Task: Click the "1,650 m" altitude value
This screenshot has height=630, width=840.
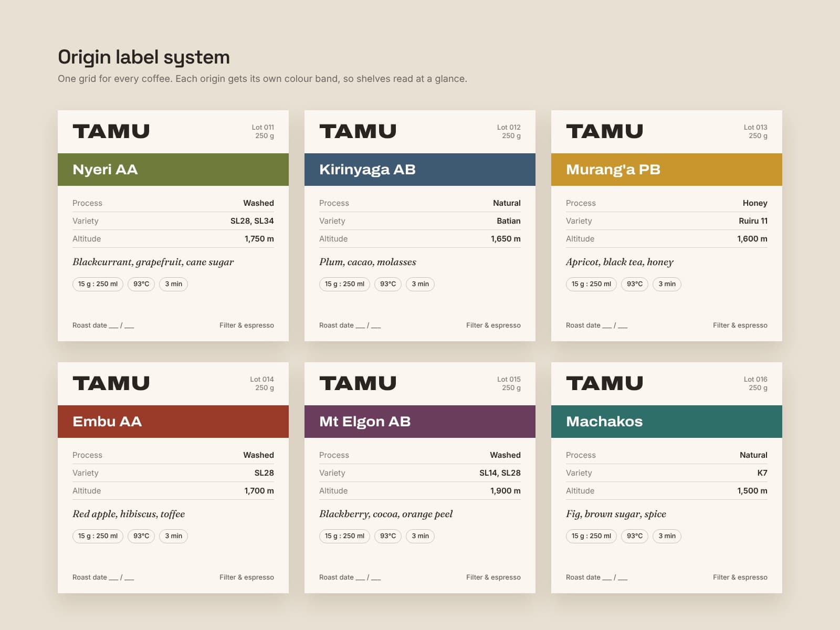Action: tap(506, 239)
